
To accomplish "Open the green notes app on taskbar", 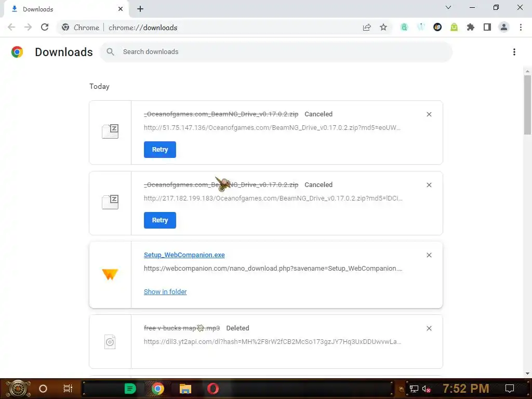I will coord(130,389).
